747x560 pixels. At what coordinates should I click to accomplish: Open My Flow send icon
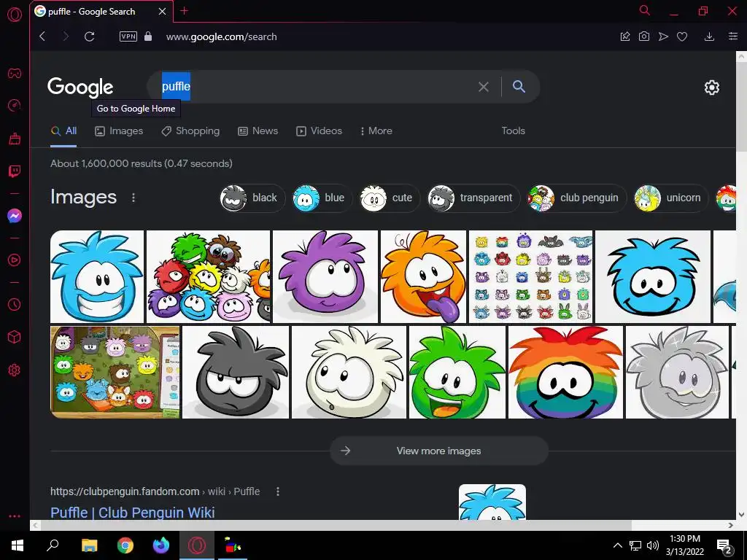pos(663,36)
